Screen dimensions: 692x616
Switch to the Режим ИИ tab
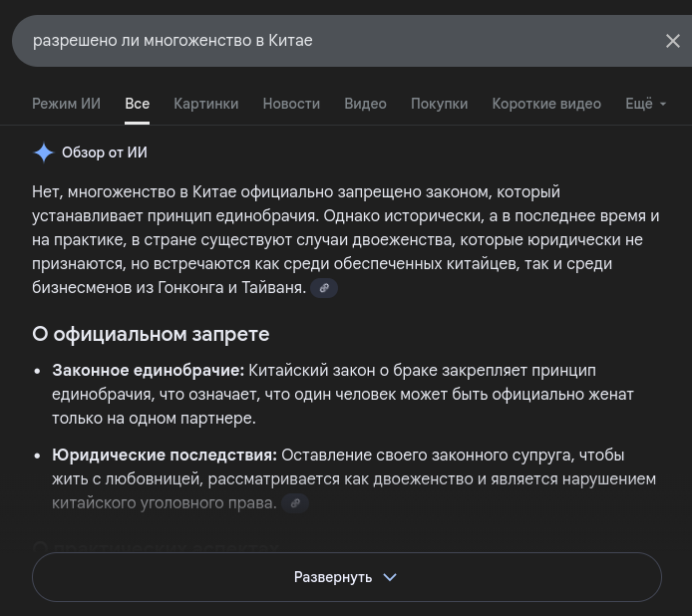point(66,104)
